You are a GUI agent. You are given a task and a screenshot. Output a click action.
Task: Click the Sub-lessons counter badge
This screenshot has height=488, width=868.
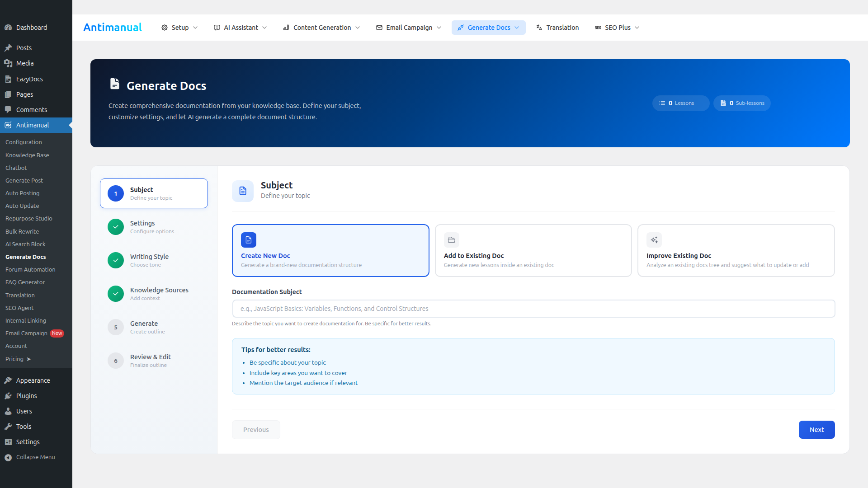(x=742, y=103)
